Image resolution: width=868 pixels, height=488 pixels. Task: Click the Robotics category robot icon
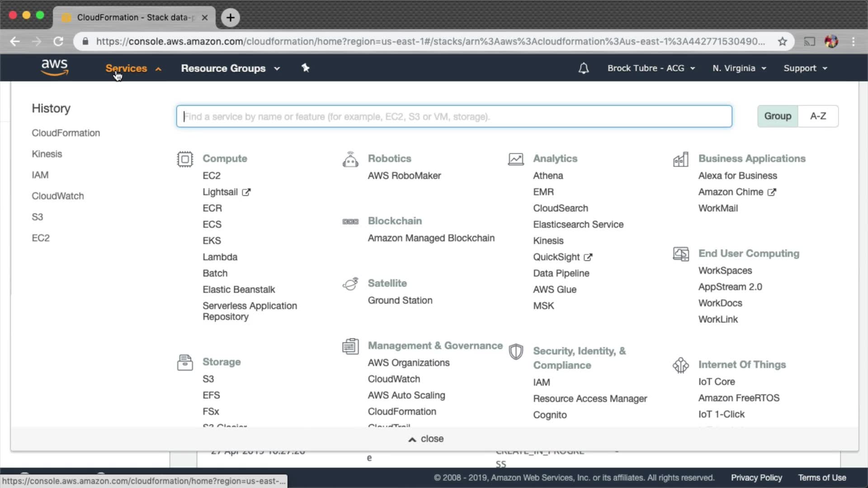click(350, 159)
